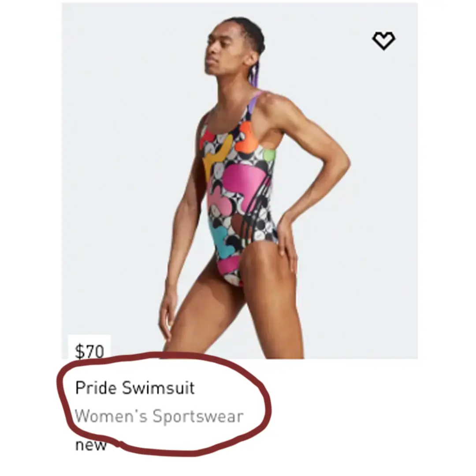This screenshot has height=476, width=476.
Task: Click the 'new' label below the category
Action: tap(91, 445)
